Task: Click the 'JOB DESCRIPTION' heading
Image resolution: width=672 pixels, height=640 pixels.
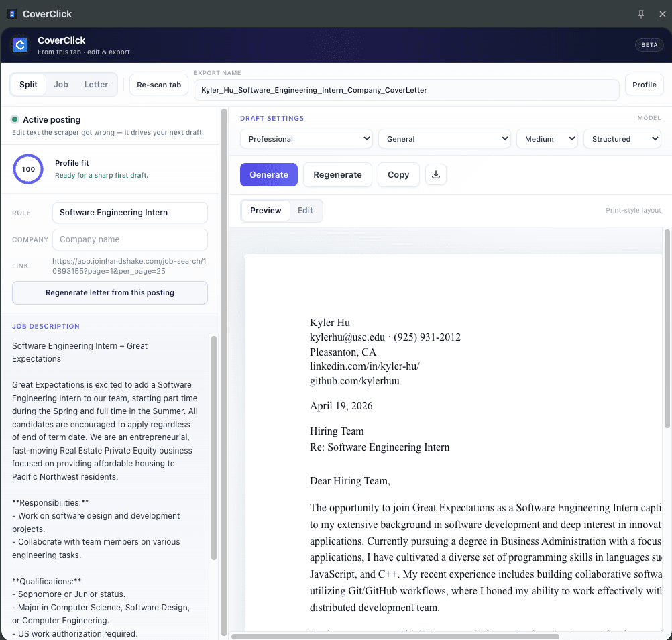Action: [46, 326]
